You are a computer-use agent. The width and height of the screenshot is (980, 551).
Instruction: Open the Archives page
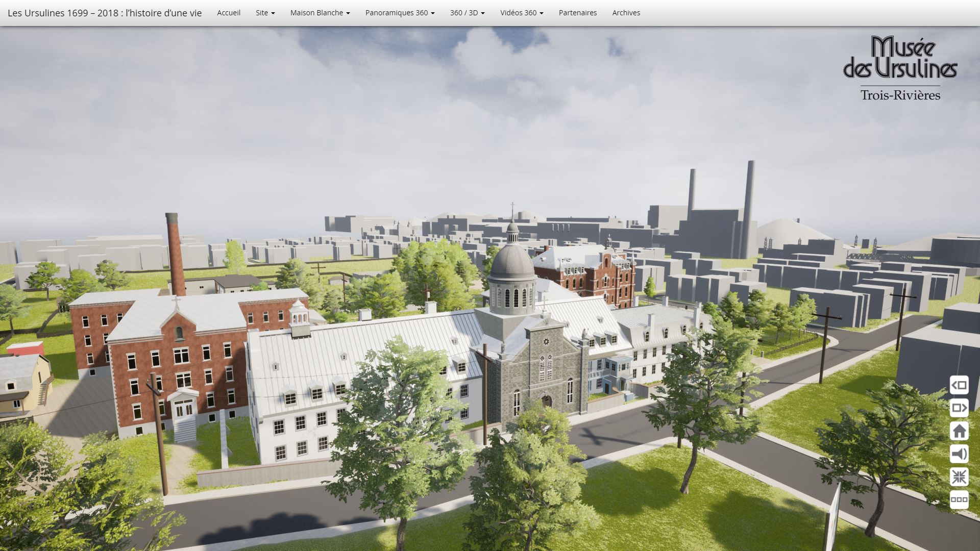626,13
